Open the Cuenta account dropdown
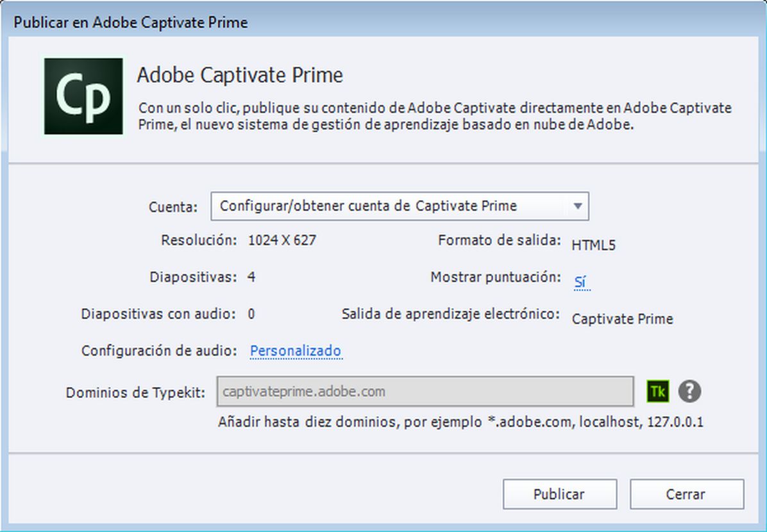The width and height of the screenshot is (767, 532). [400, 206]
